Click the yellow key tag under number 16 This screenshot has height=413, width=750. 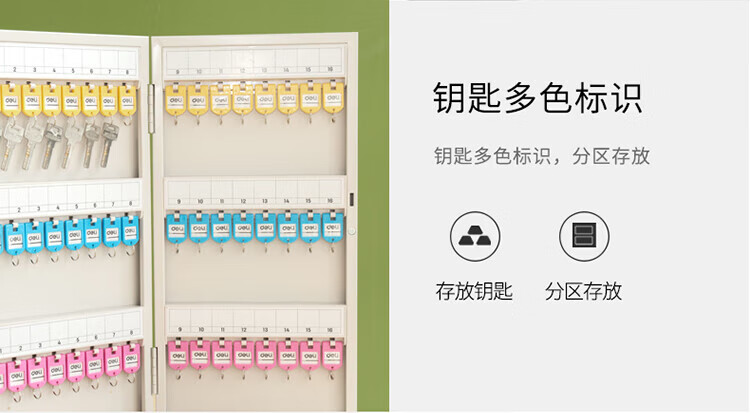pos(333,99)
